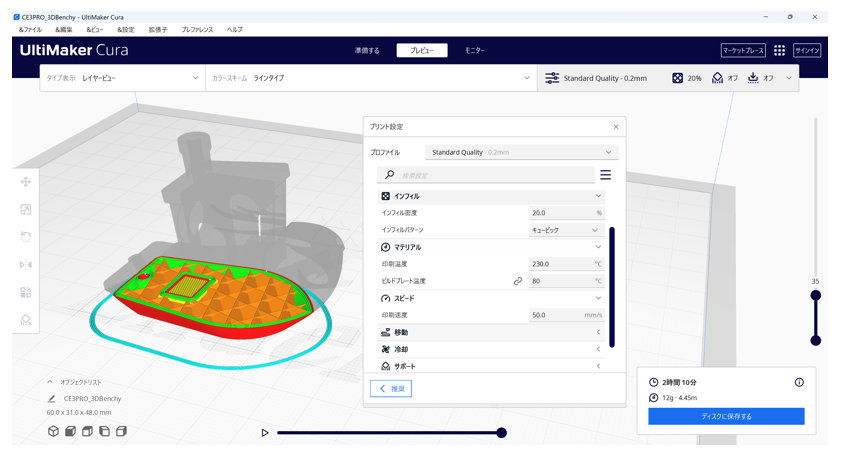Open the profile Standard Quality dropdown
This screenshot has width=843, height=458.
click(522, 152)
